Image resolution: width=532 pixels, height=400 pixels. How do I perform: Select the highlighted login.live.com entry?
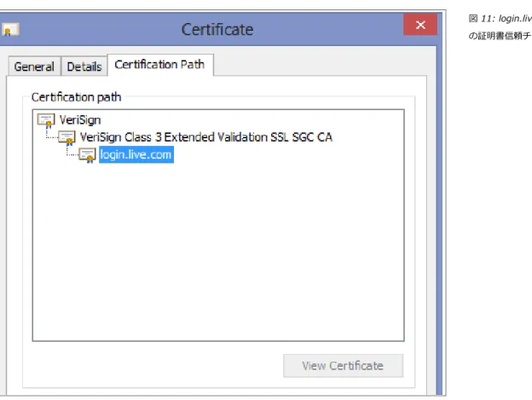click(136, 154)
